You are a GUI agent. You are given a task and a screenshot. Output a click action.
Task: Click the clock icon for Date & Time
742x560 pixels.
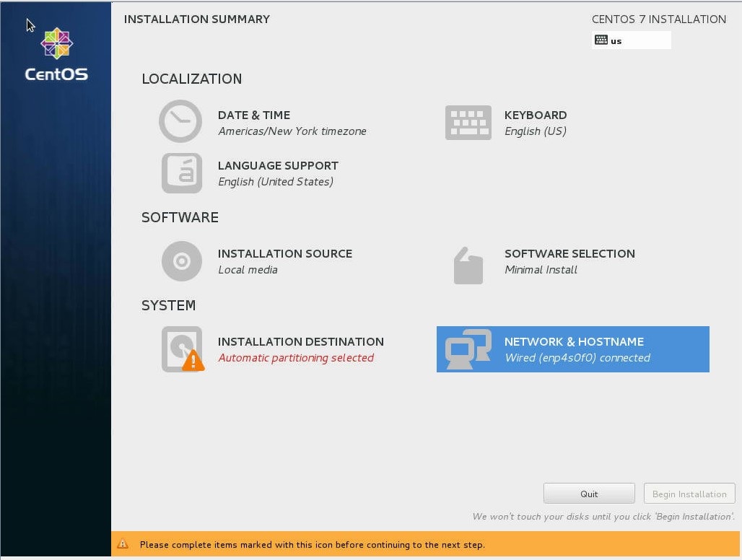click(180, 121)
